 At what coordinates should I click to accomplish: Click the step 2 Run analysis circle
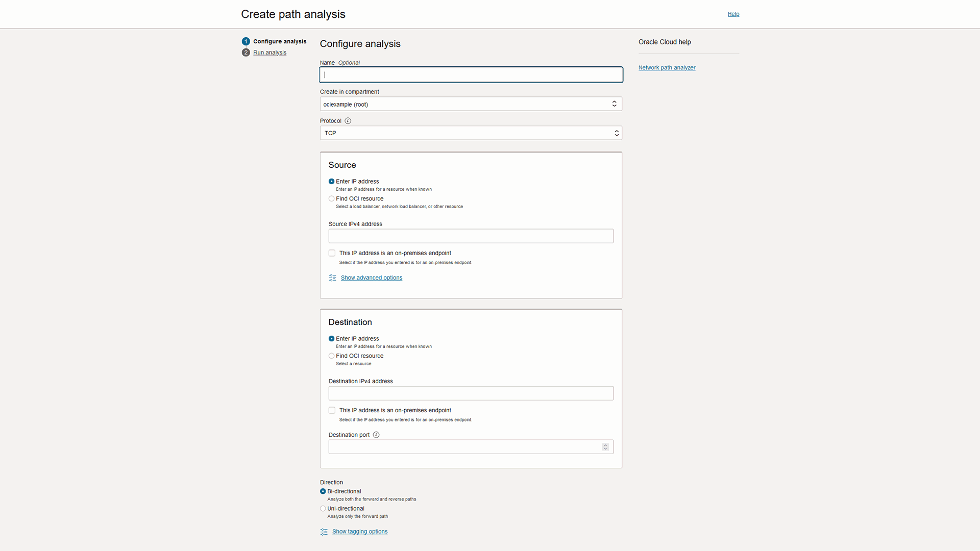pyautogui.click(x=246, y=53)
